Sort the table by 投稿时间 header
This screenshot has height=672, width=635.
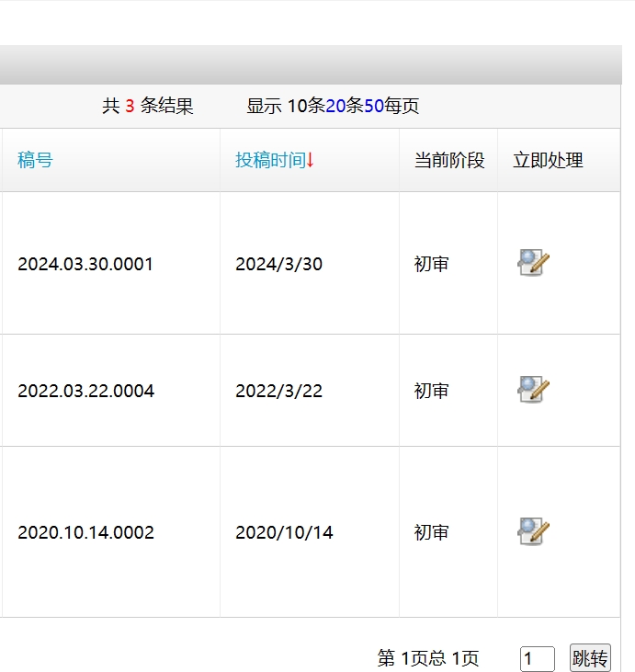click(269, 160)
